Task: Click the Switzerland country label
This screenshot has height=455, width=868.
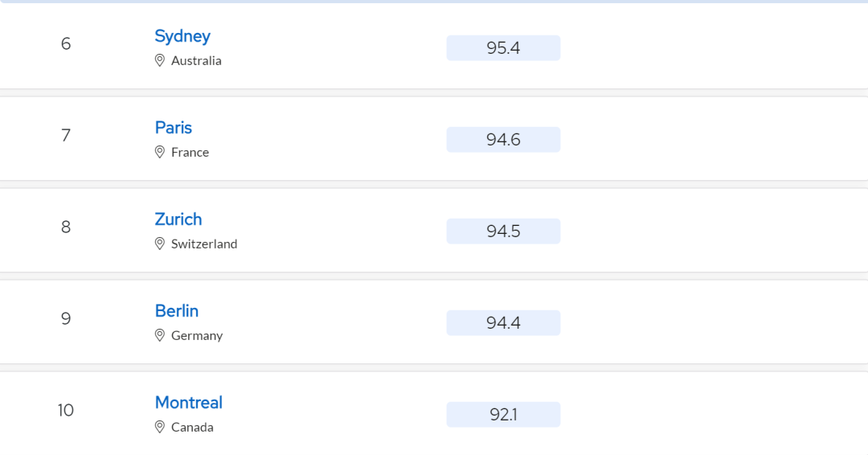Action: [x=203, y=244]
